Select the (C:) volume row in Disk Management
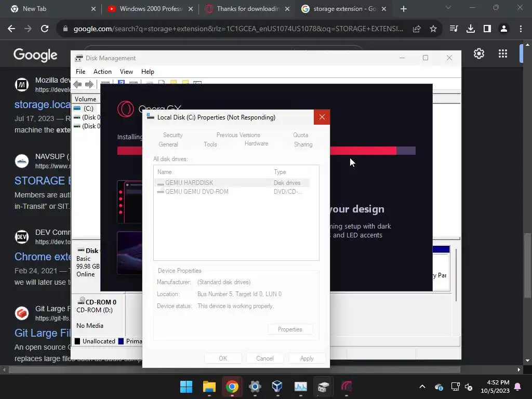532x399 pixels. tap(87, 109)
